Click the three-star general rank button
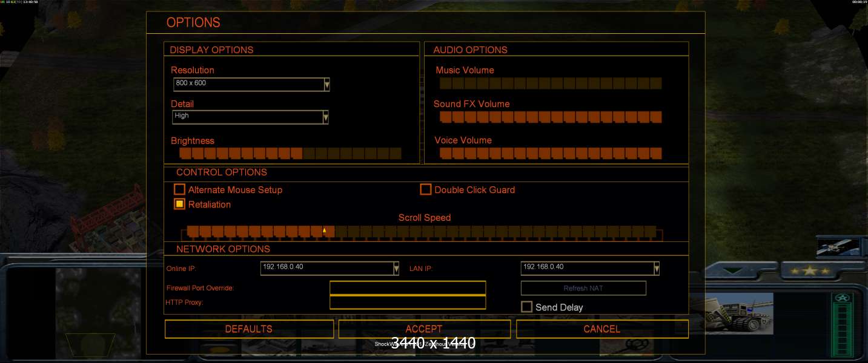The width and height of the screenshot is (868, 363). 809,271
